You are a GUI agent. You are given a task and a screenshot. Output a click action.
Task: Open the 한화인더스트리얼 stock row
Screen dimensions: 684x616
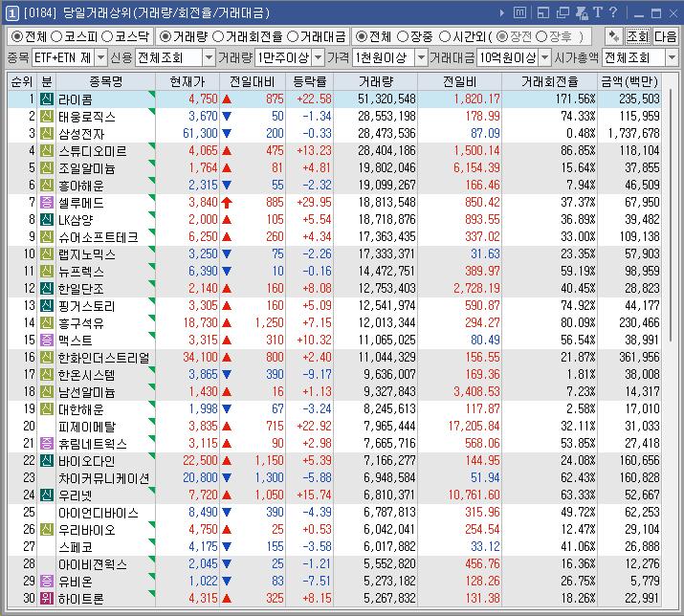pyautogui.click(x=334, y=358)
